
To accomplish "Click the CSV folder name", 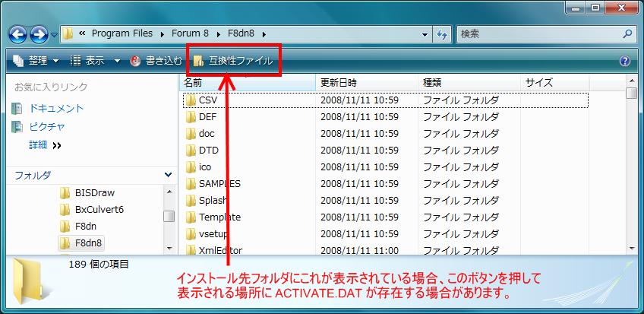I will pyautogui.click(x=208, y=100).
